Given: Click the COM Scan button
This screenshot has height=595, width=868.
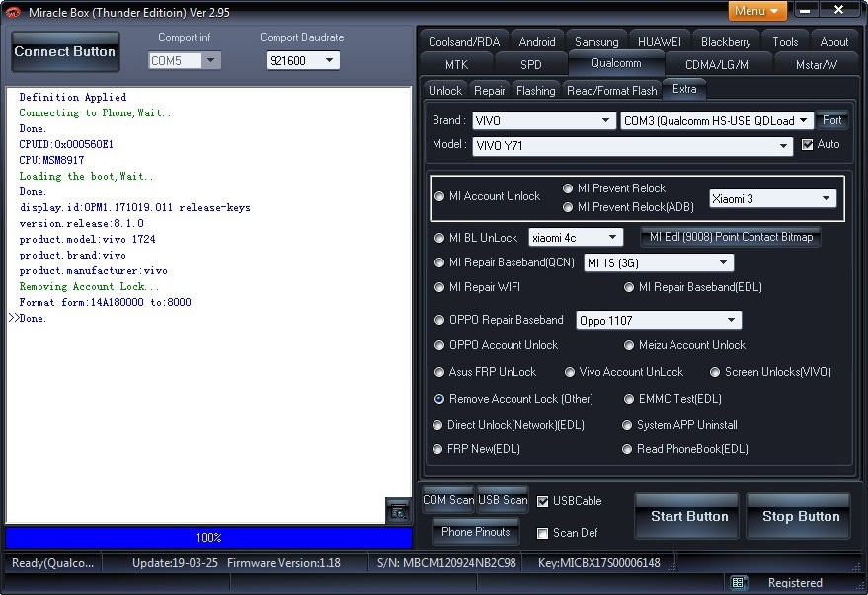Looking at the screenshot, I should 448,500.
